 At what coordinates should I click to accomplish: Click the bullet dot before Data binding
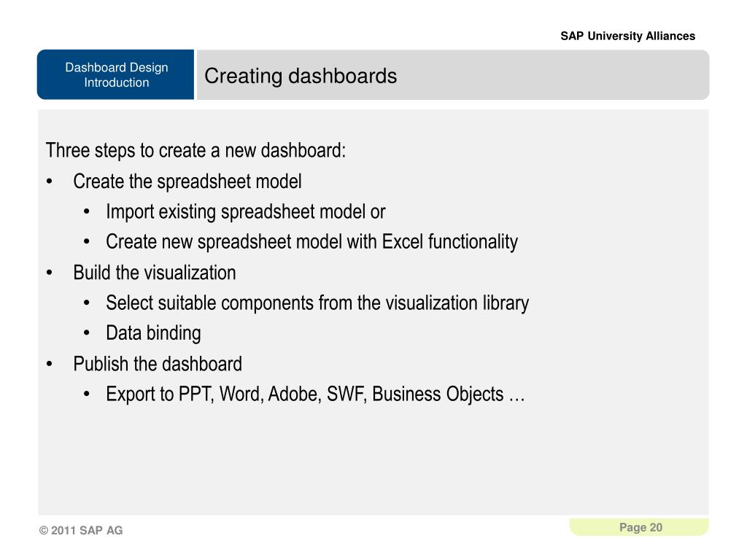click(x=86, y=333)
